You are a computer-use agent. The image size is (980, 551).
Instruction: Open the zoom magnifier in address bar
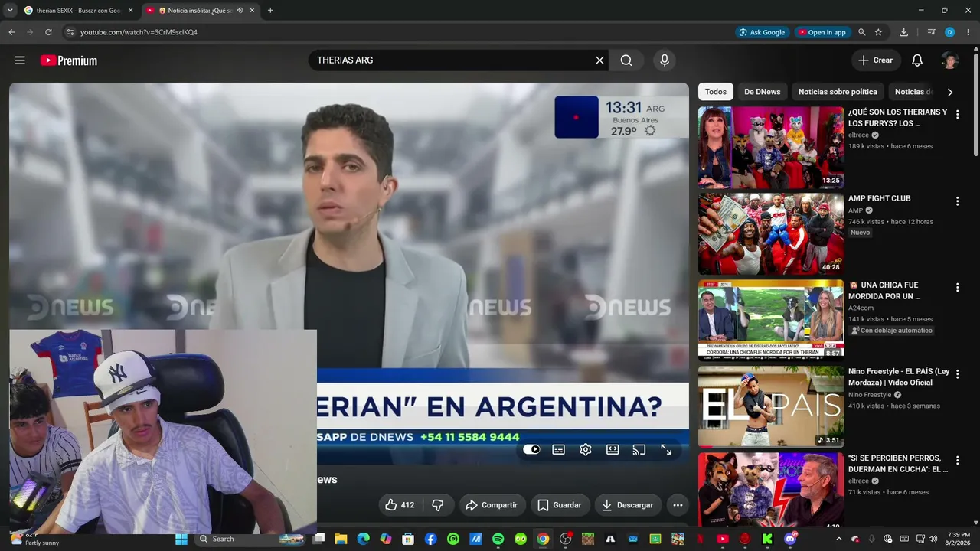click(862, 32)
